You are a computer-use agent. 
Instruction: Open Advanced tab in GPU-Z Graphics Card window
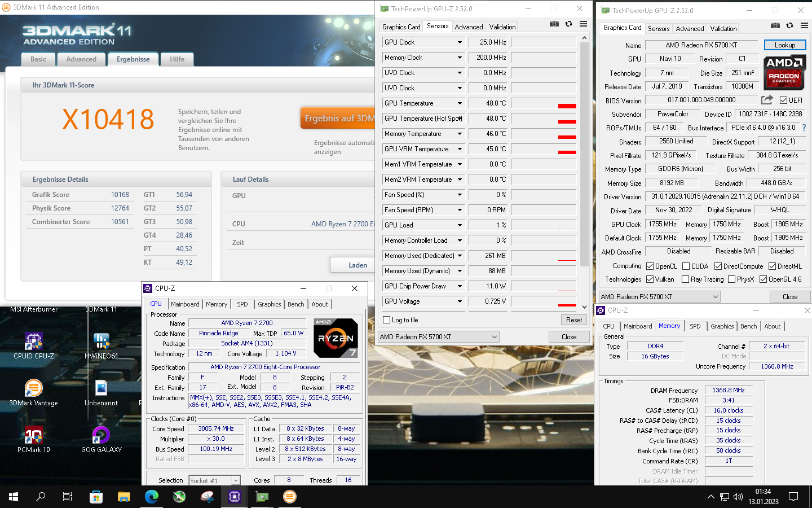pos(690,29)
